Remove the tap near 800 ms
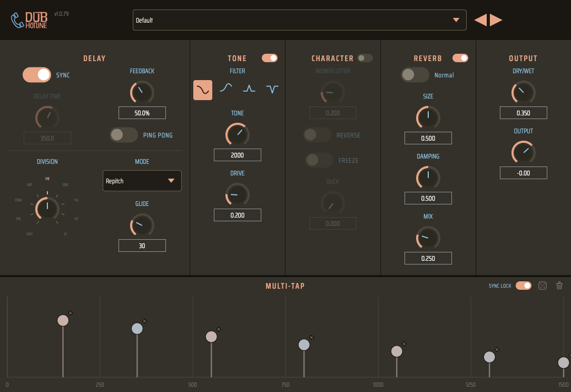This screenshot has height=392, width=571. 311,337
